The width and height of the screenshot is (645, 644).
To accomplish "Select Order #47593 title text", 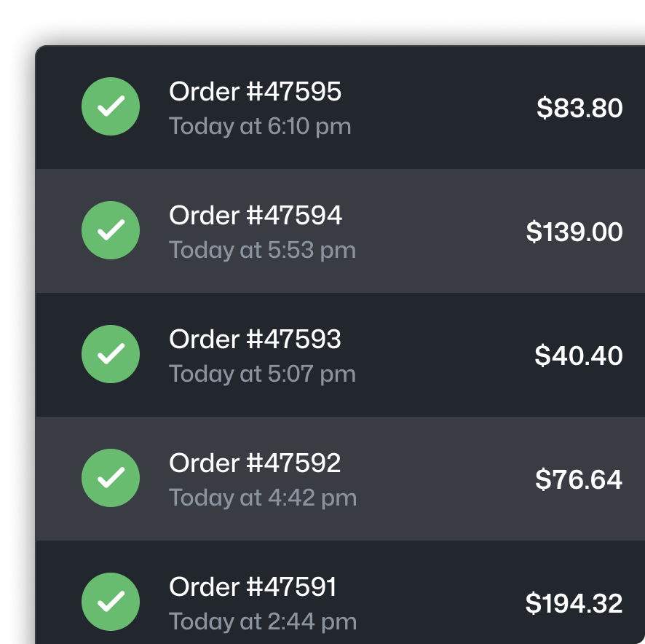I will tap(255, 339).
